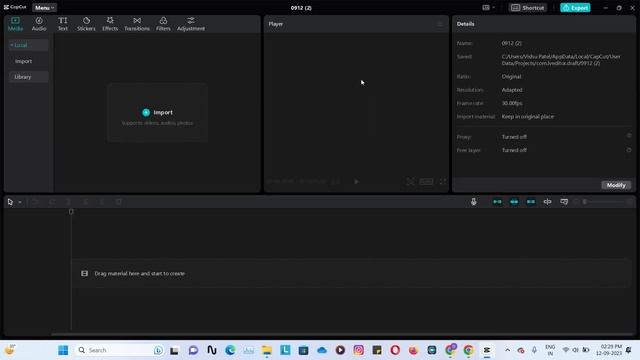Image resolution: width=640 pixels, height=360 pixels.
Task: Select Import in the sidebar
Action: (x=23, y=61)
